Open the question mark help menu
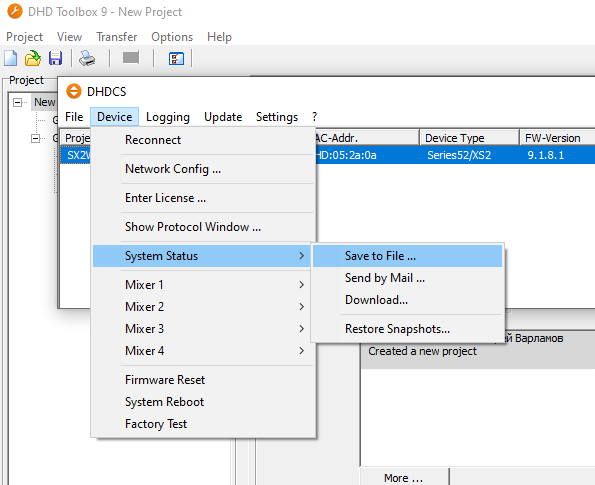Image resolution: width=595 pixels, height=485 pixels. click(314, 117)
